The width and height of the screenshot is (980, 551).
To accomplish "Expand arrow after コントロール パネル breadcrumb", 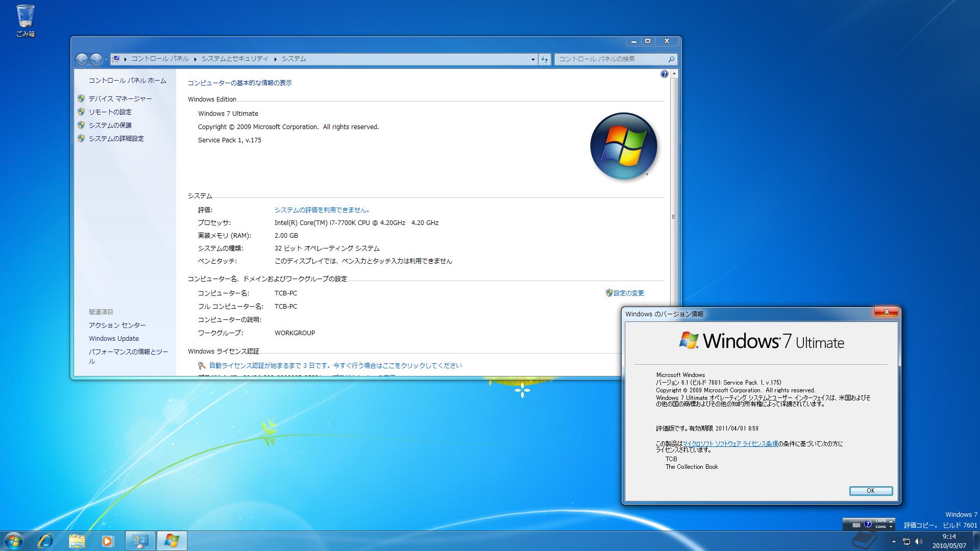I will (x=195, y=59).
